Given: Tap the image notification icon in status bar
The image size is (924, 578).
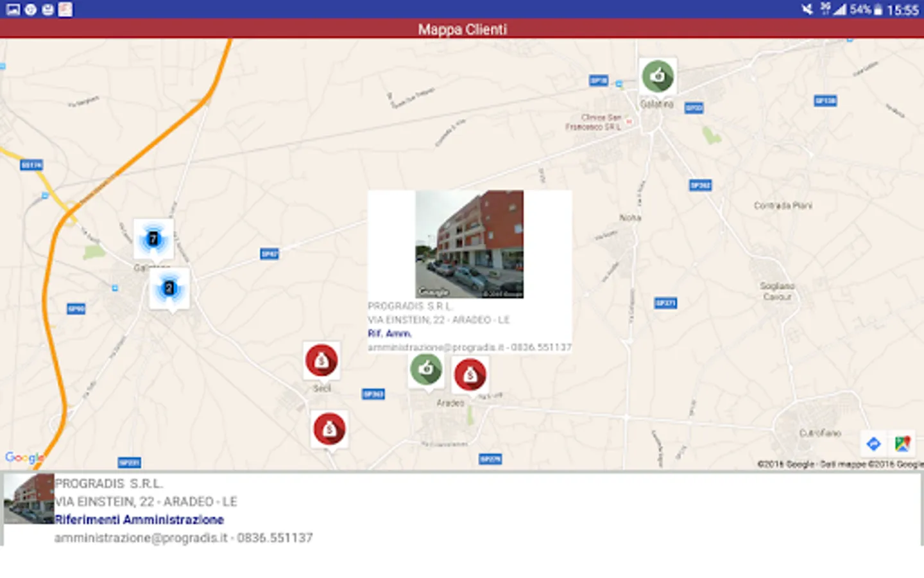Looking at the screenshot, I should coord(13,9).
